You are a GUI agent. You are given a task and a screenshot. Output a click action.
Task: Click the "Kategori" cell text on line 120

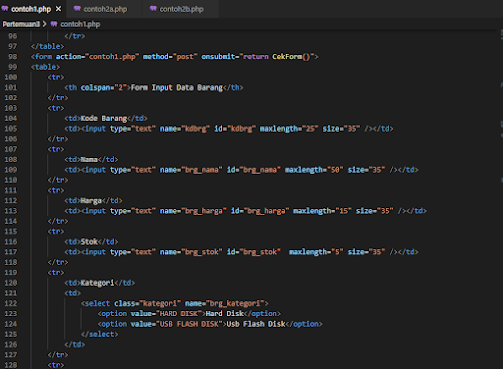tap(98, 283)
